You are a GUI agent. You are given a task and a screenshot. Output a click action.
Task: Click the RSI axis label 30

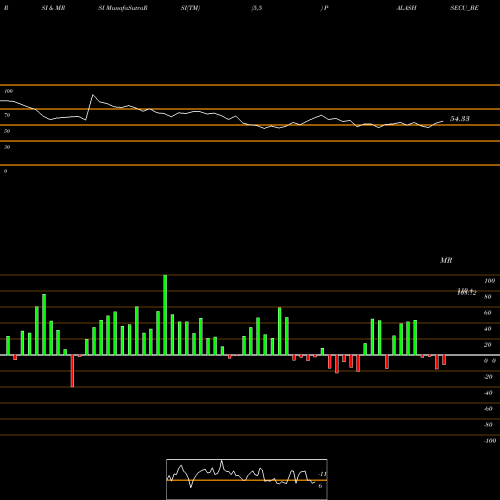tap(7, 147)
